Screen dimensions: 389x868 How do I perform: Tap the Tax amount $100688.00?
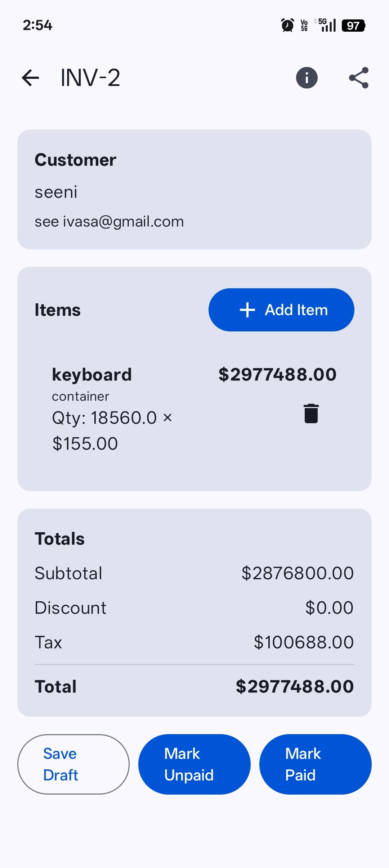pos(304,642)
